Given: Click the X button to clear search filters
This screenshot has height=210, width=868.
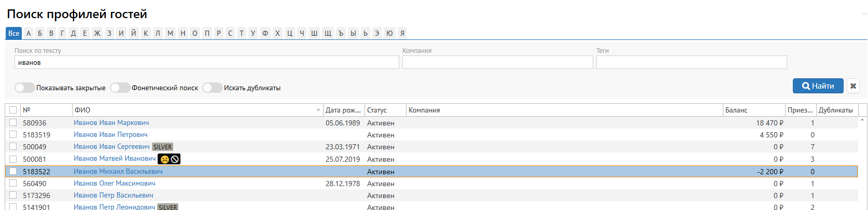Looking at the screenshot, I should (853, 86).
